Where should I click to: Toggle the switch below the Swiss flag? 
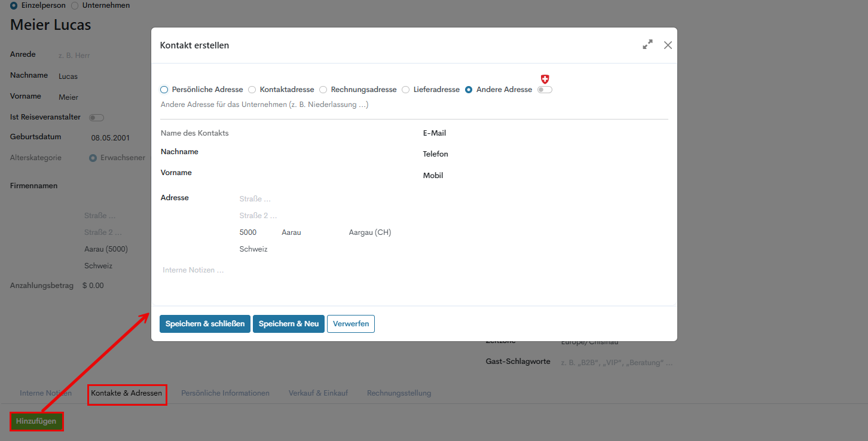click(x=544, y=90)
